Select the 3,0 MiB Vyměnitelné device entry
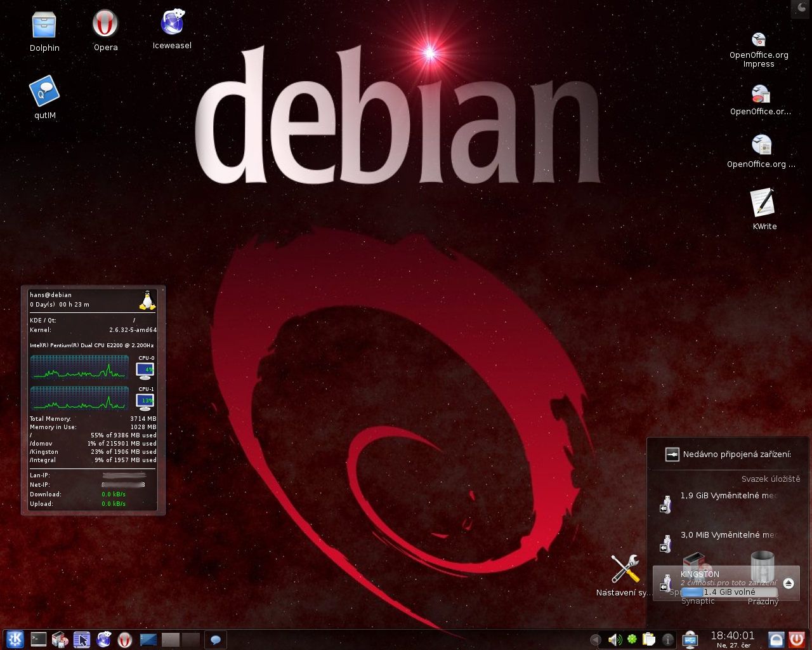Screen dimensions: 812x650 pos(726,543)
